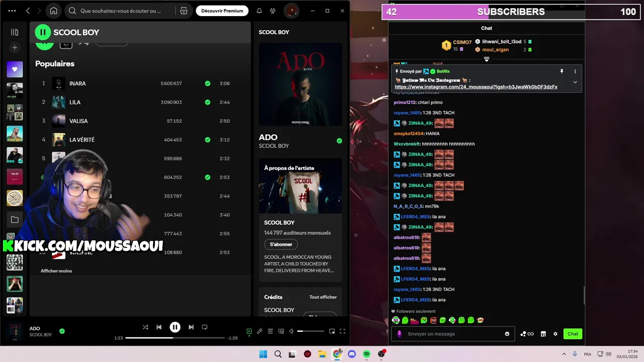Pause playback via SCOOL BOY header button

pos(43,32)
